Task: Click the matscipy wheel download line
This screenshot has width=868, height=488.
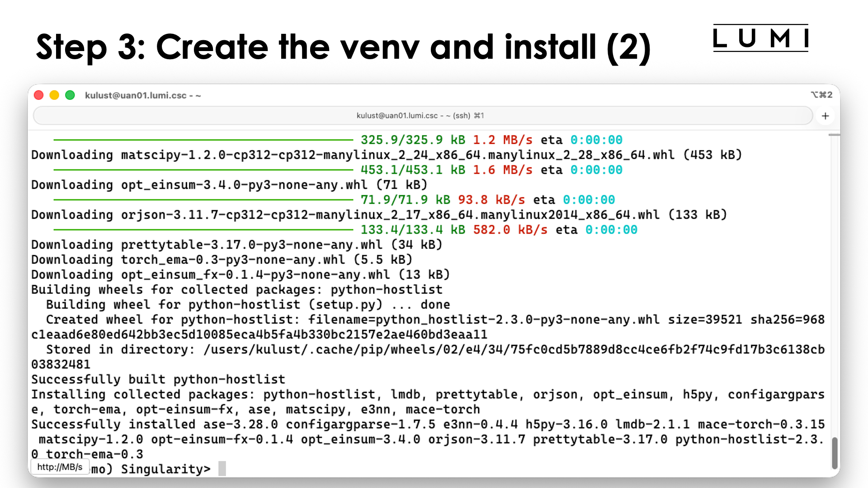Action: click(x=384, y=155)
